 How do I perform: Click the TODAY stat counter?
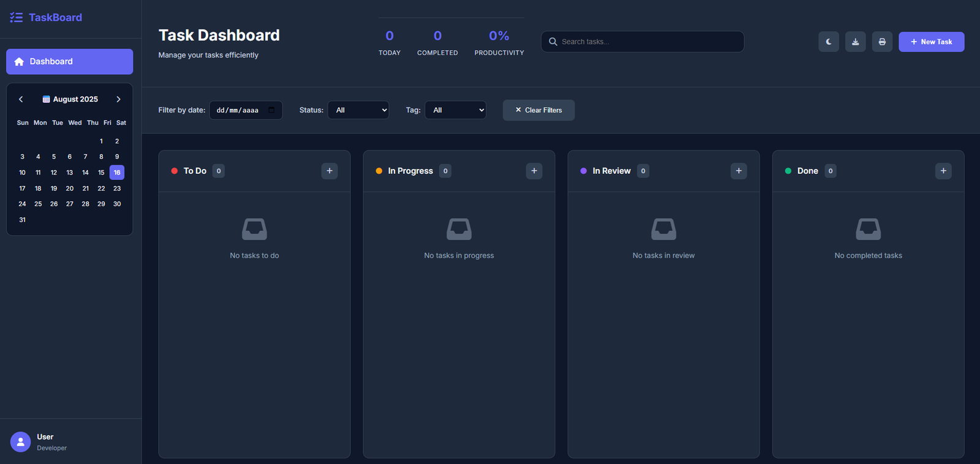click(x=390, y=43)
